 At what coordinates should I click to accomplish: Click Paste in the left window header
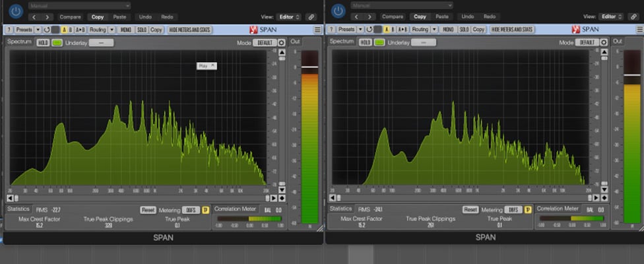[x=119, y=17]
